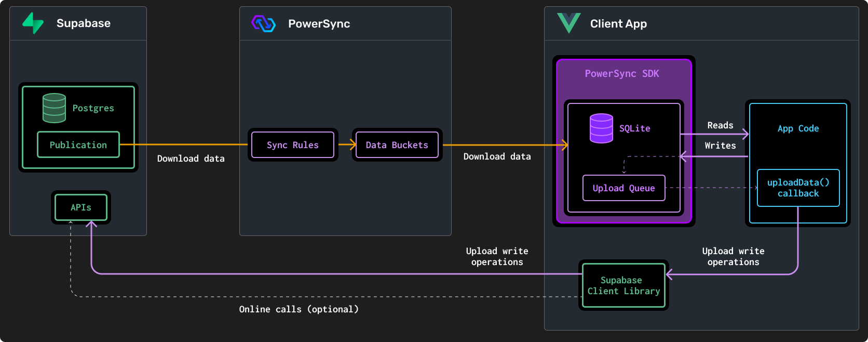
Task: Click Upload write operations label under App Code
Action: click(734, 256)
